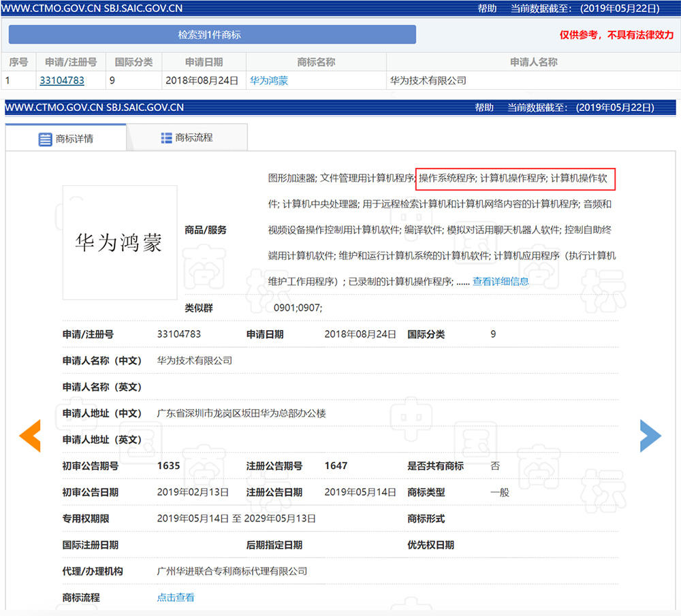Screen dimensions: 681x616
Task: Click the 检索到1件商标 blue bar
Action: click(x=212, y=35)
